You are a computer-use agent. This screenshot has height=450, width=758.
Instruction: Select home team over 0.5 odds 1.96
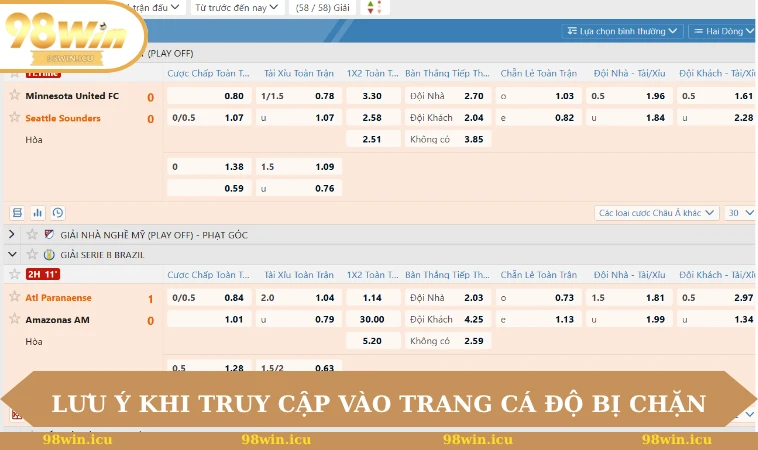[629, 96]
